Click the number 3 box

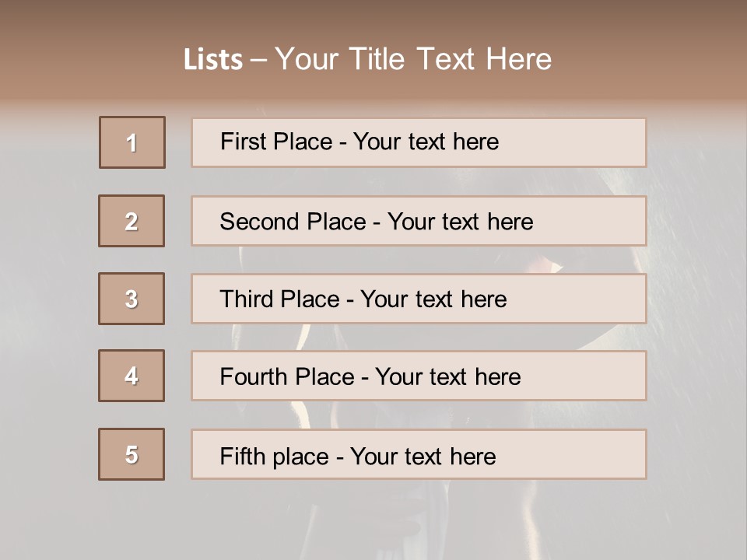point(132,299)
